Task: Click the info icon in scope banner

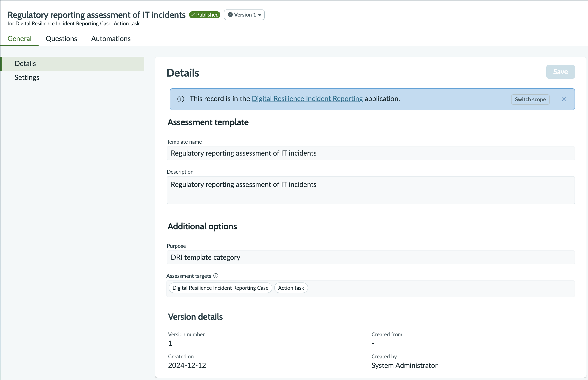Action: pyautogui.click(x=181, y=99)
